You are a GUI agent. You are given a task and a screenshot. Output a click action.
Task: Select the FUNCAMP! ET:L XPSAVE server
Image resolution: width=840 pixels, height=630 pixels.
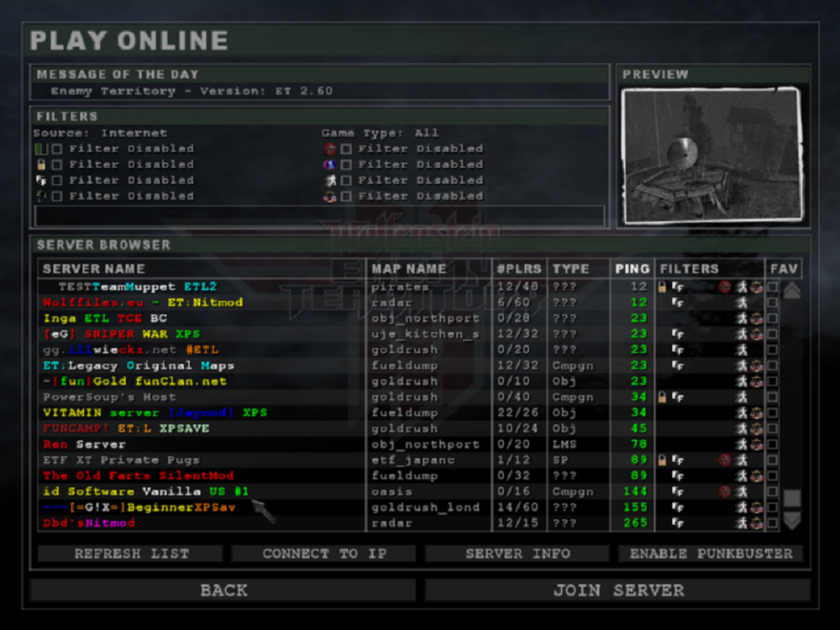click(x=408, y=428)
